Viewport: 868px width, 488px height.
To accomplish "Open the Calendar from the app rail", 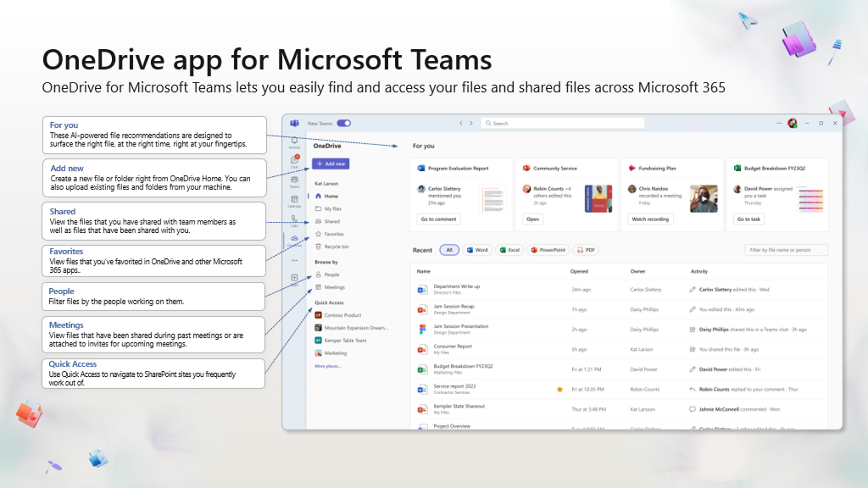I will point(294,199).
